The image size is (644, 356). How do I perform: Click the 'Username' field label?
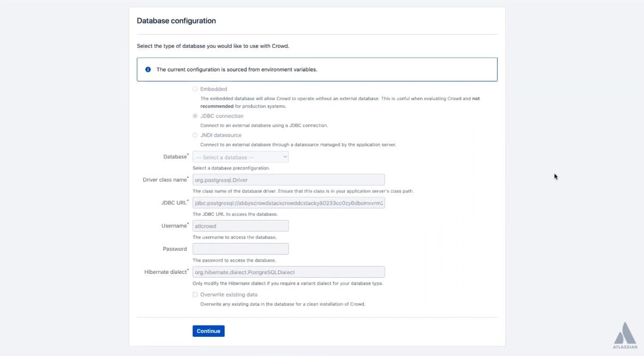click(174, 226)
